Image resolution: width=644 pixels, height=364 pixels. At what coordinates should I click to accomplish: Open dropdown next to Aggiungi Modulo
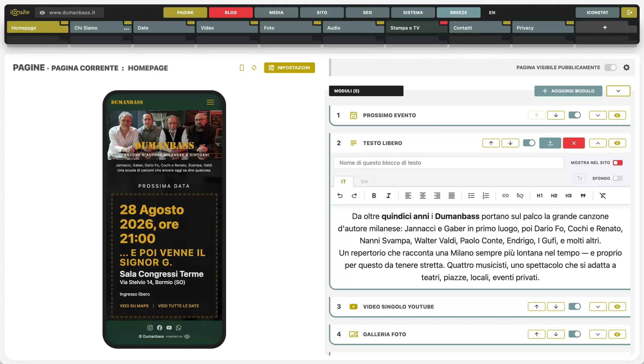tap(618, 91)
